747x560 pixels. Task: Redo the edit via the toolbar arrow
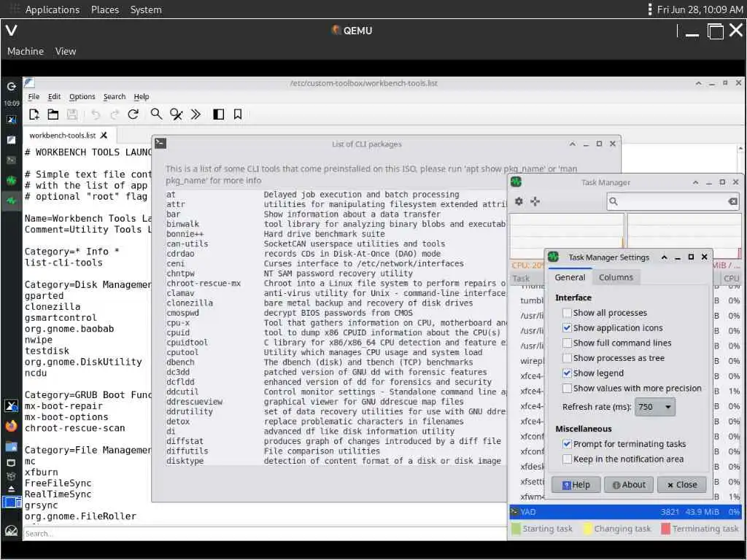(x=115, y=114)
